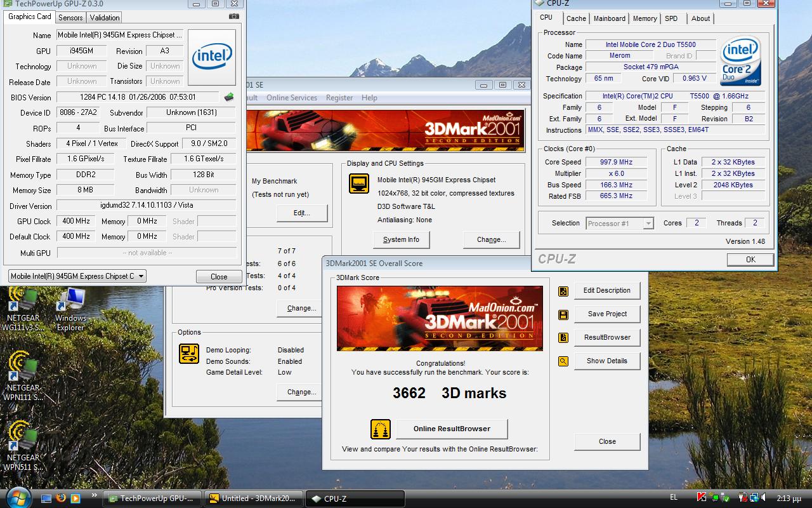Click the GPU Name field in GPU-Z

pos(121,35)
